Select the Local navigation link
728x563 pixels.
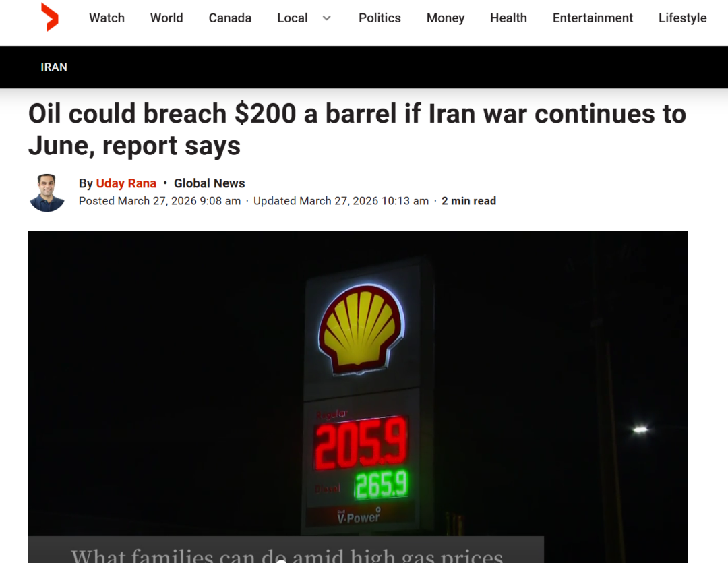click(x=292, y=18)
